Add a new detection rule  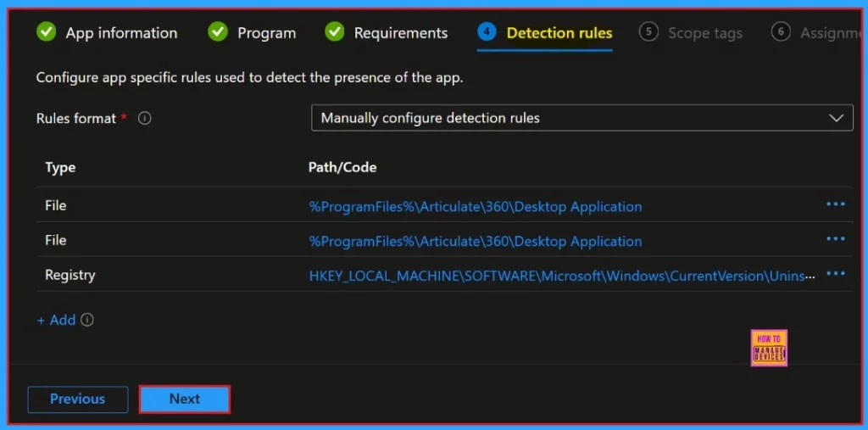click(x=56, y=320)
